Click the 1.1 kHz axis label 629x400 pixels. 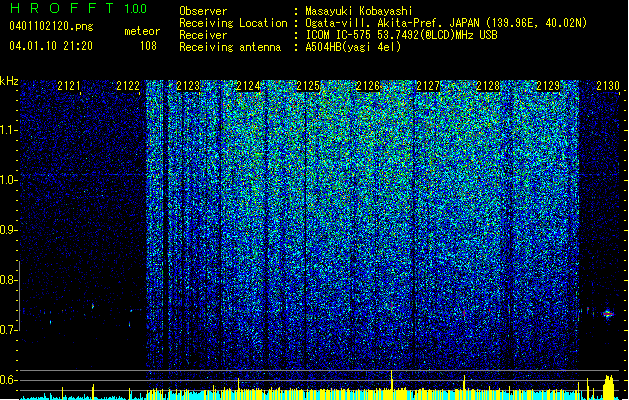coord(9,130)
